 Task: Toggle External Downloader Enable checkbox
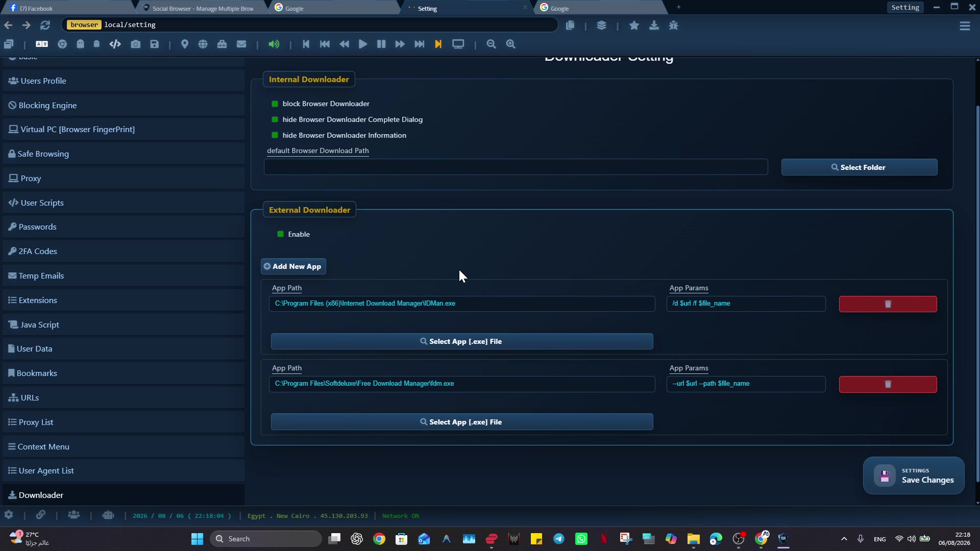point(280,234)
